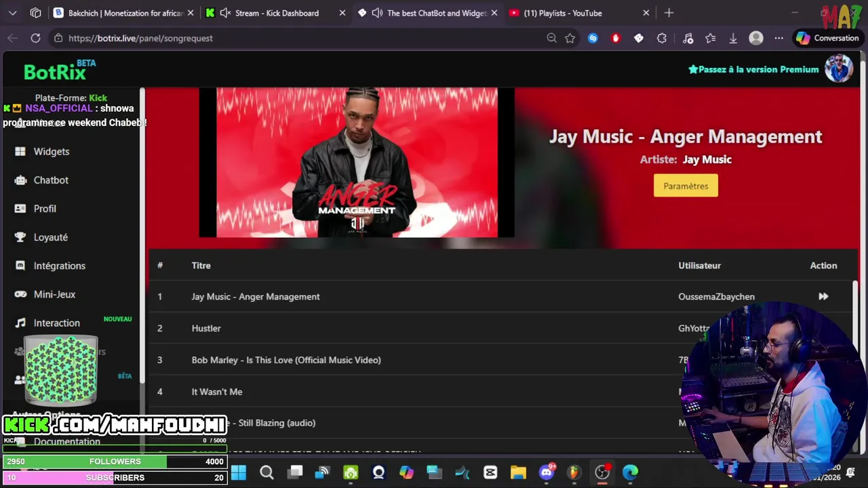Open the user avatar in BotRix header

[838, 68]
